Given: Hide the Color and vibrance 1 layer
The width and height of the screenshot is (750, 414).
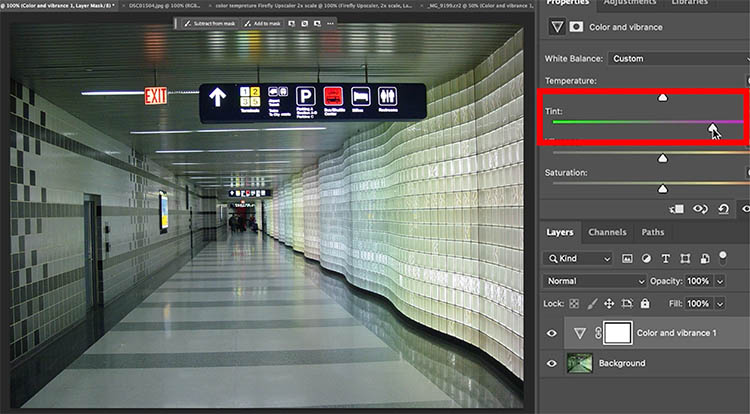Looking at the screenshot, I should [551, 333].
